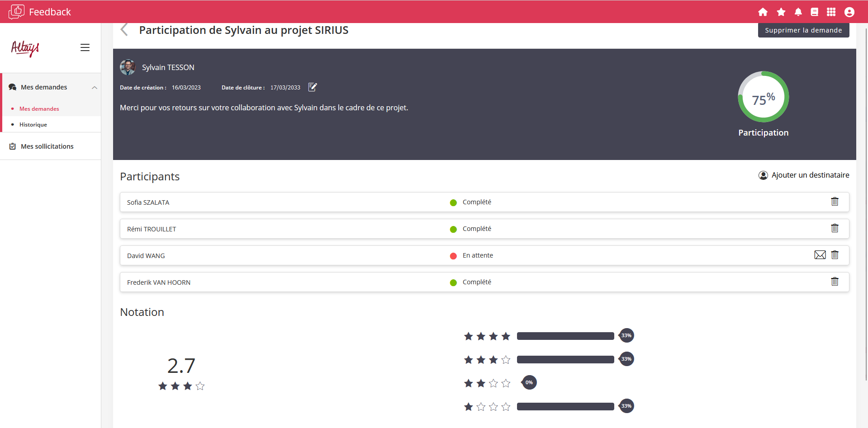Select the Mes demandes sub-item
Image resolution: width=868 pixels, height=428 pixels.
point(39,109)
